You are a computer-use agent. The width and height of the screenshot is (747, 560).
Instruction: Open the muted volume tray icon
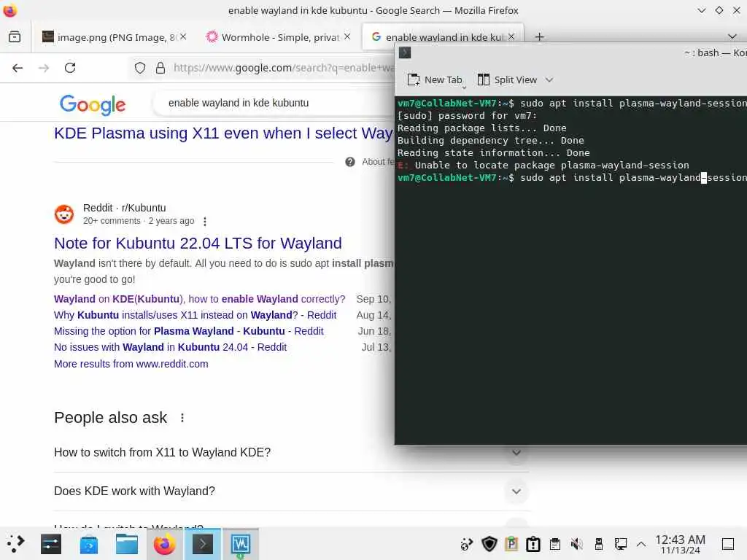coord(576,544)
